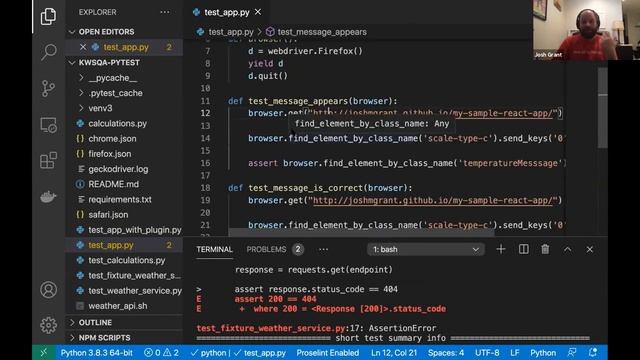Open errors and warnings status indicator
The image size is (640, 360).
(161, 353)
